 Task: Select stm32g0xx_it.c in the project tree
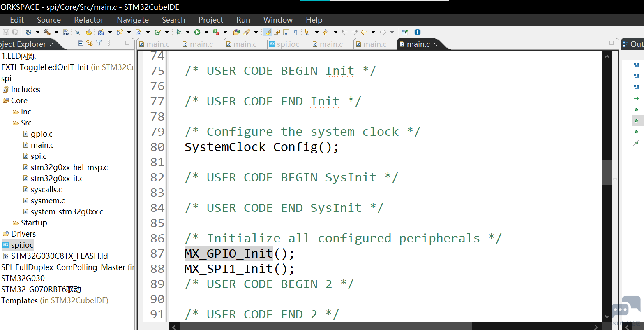(x=57, y=179)
